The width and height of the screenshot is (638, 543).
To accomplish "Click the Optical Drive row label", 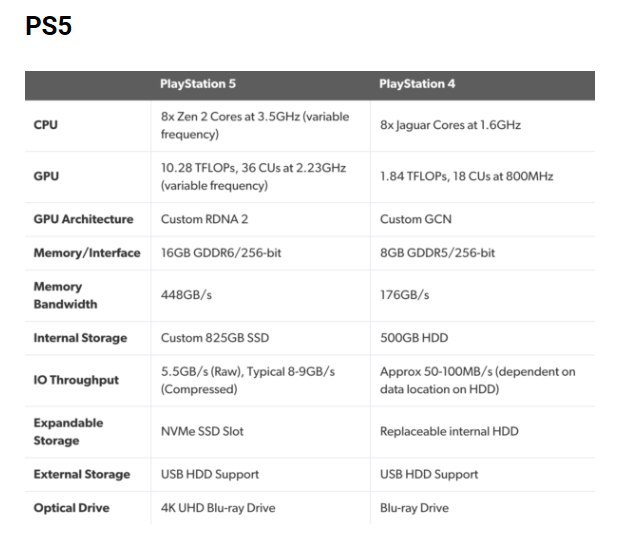I will 72,508.
